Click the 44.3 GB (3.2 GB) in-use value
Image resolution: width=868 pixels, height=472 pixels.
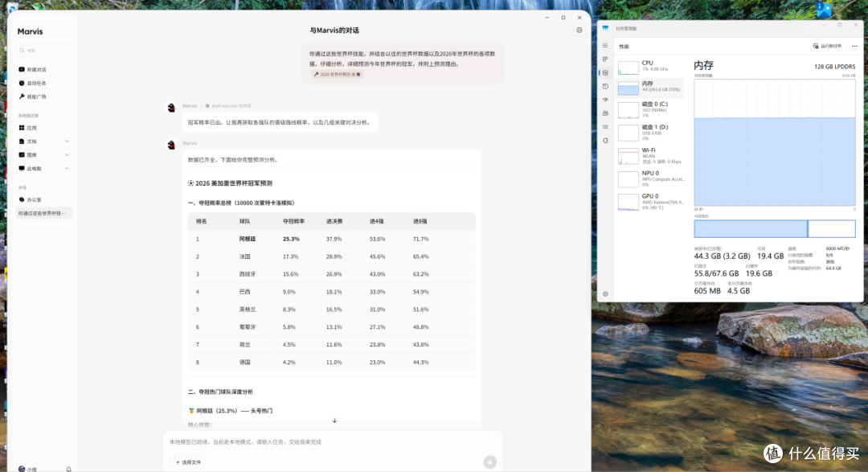(x=722, y=256)
